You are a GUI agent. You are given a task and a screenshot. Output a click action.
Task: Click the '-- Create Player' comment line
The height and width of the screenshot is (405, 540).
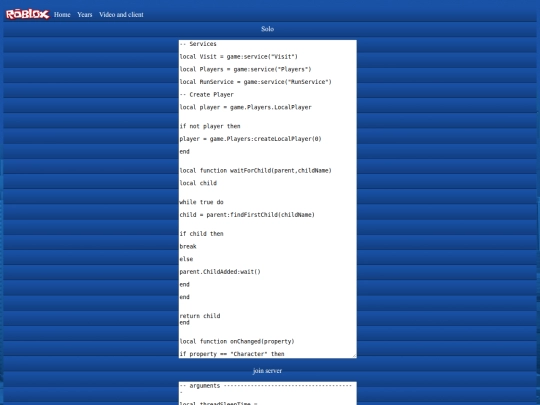206,94
